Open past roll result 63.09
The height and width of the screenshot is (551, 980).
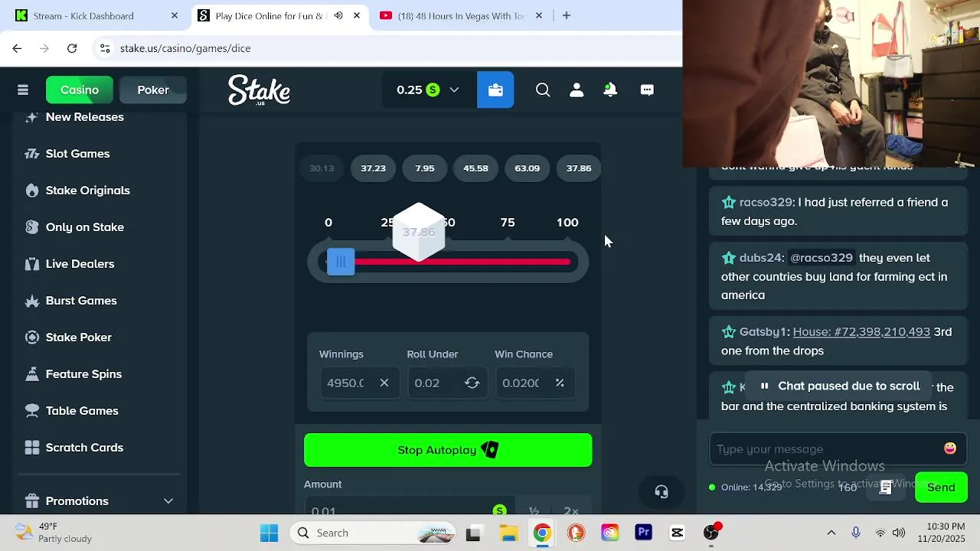pyautogui.click(x=527, y=168)
